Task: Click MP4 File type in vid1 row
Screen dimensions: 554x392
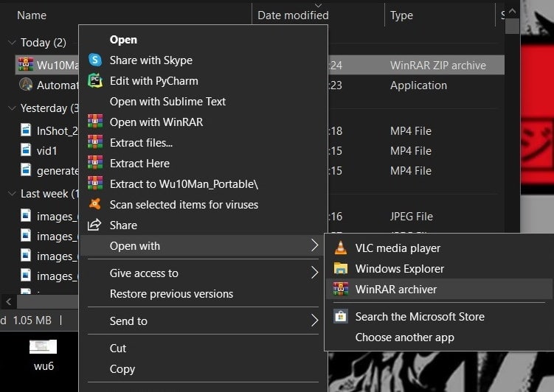Action: [411, 150]
